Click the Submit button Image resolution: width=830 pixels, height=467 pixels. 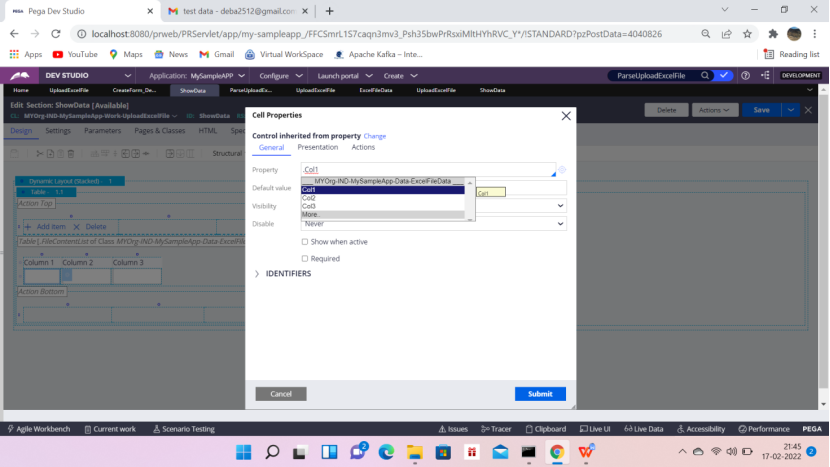click(x=540, y=394)
